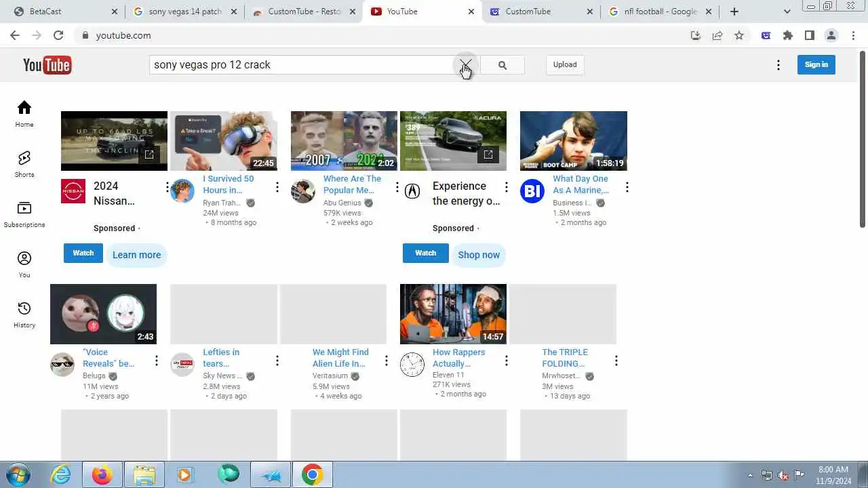
Task: Open options for How Rappers Actually video
Action: click(x=506, y=361)
